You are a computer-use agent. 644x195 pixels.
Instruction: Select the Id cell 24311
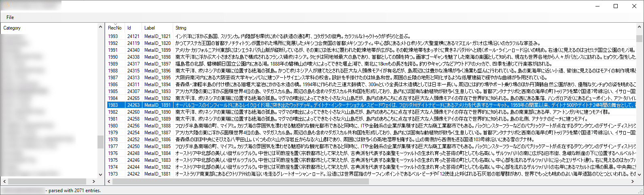click(133, 84)
